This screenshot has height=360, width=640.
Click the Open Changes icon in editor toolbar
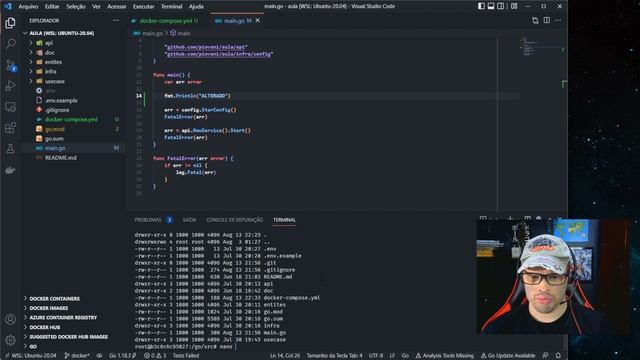(535, 20)
